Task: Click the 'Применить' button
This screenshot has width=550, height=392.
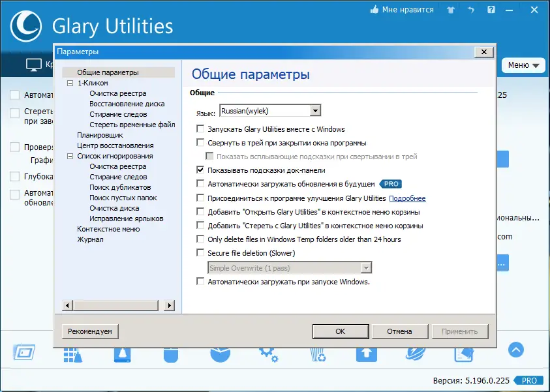Action: (x=460, y=331)
